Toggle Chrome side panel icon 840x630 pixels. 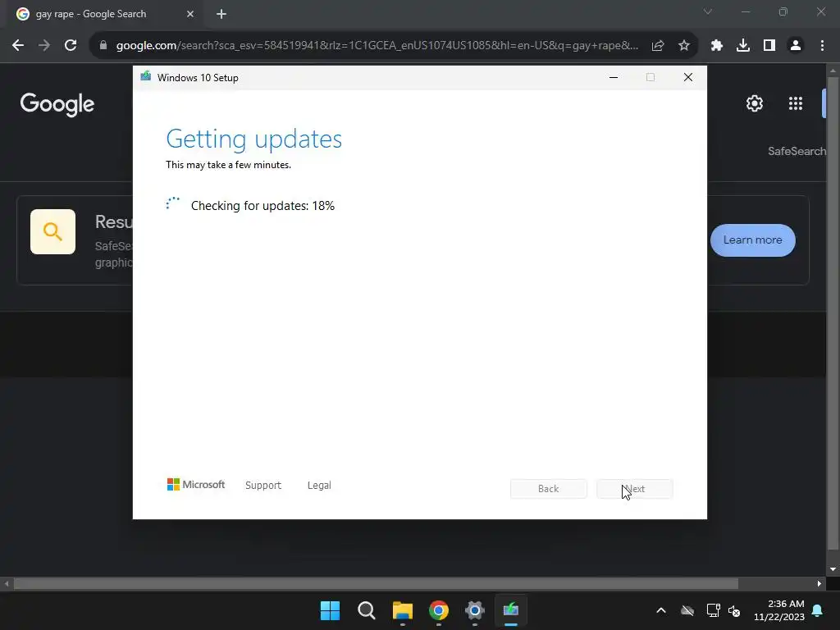point(769,46)
